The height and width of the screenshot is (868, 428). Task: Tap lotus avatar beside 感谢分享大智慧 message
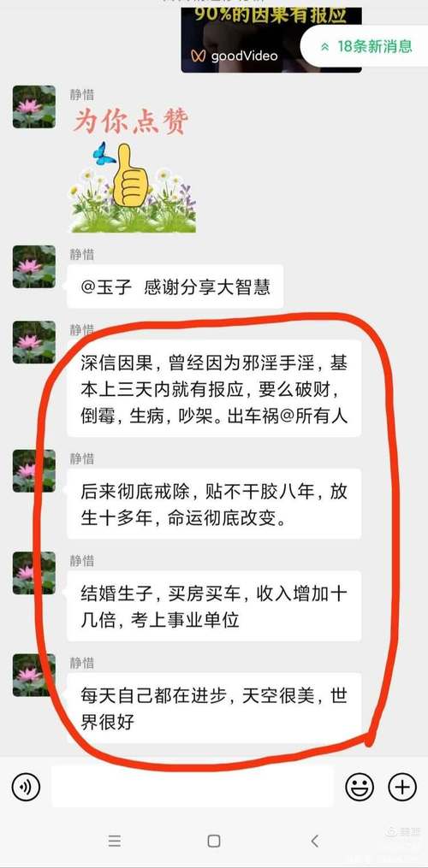(34, 267)
